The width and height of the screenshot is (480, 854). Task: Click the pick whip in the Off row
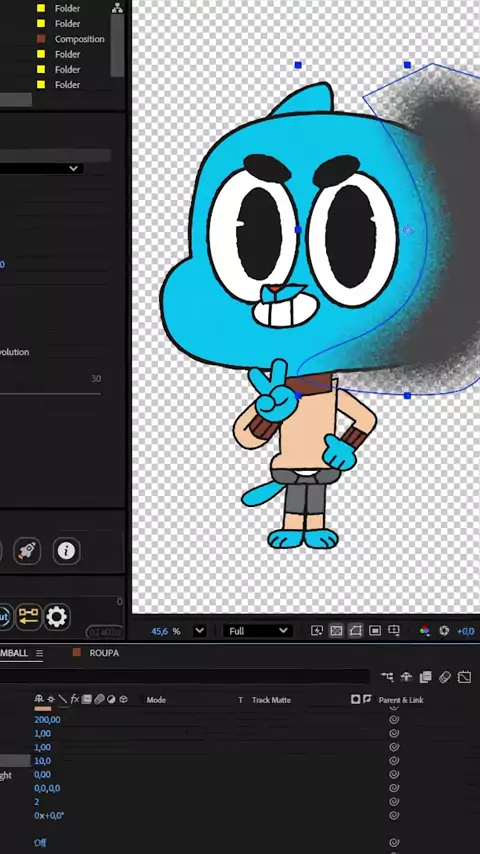(394, 843)
